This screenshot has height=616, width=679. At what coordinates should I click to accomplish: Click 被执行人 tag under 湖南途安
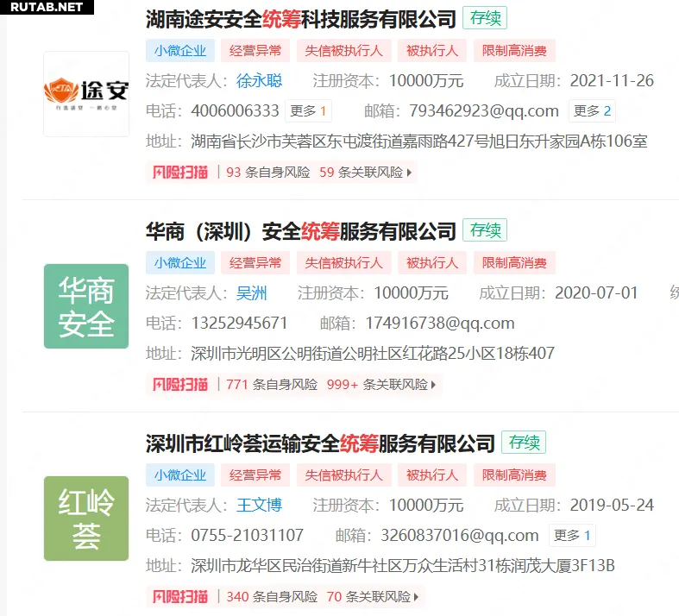click(432, 51)
